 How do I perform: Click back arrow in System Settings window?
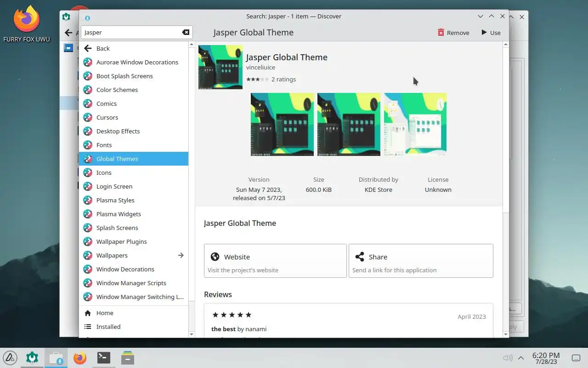pos(68,33)
